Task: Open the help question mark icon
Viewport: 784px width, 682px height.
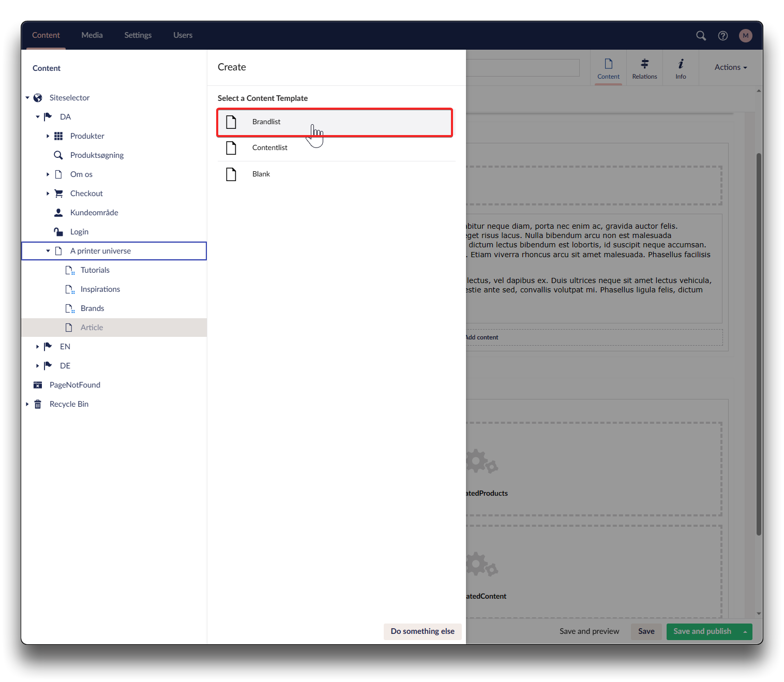Action: coord(723,36)
